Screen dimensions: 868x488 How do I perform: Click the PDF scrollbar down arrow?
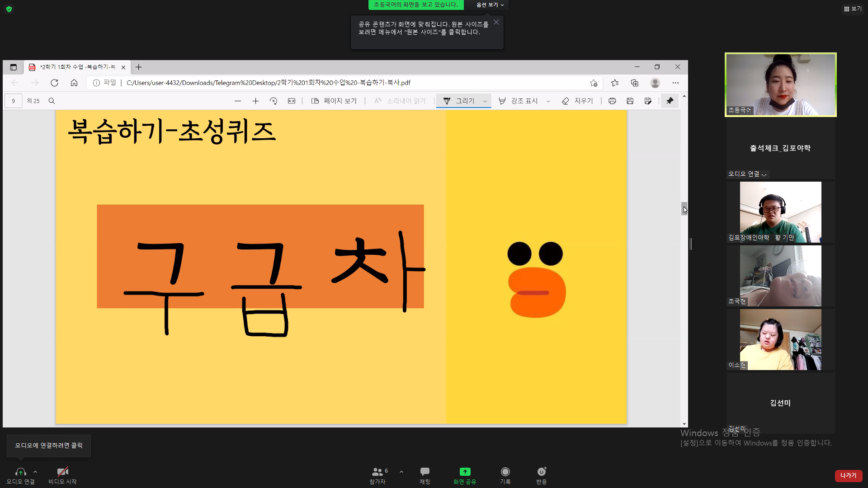click(684, 424)
